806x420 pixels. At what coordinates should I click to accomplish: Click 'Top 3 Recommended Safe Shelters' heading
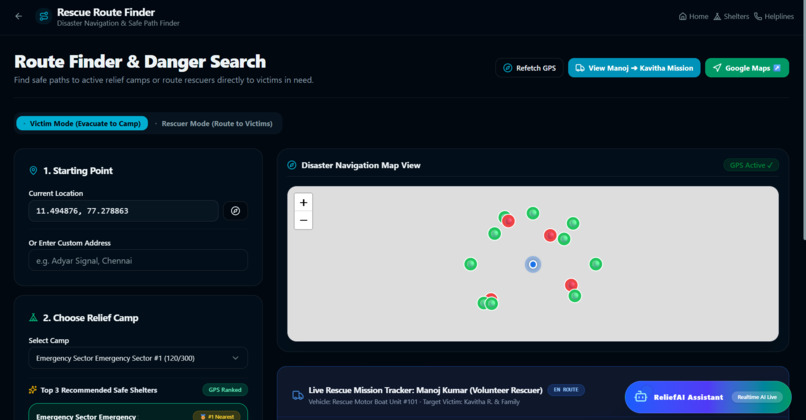[x=99, y=390]
